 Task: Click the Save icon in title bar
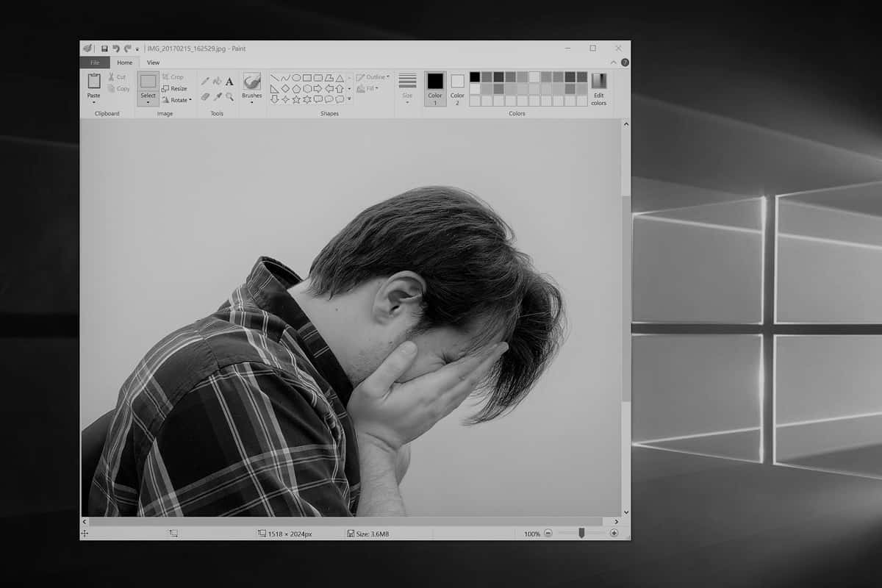click(105, 49)
